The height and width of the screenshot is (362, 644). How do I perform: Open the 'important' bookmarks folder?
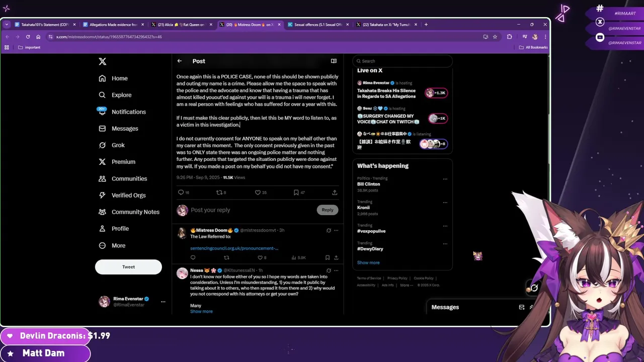[29, 47]
